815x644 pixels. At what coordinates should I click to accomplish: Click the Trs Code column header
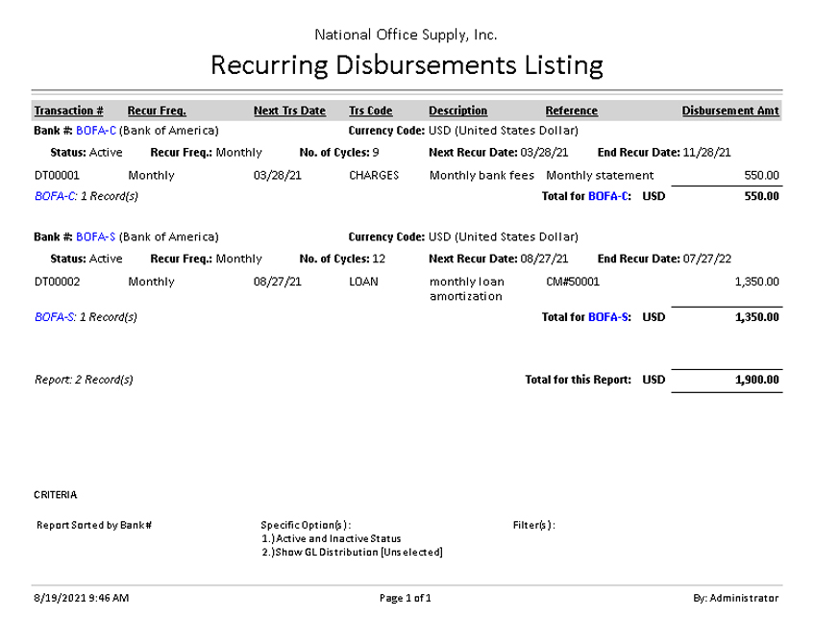click(370, 111)
